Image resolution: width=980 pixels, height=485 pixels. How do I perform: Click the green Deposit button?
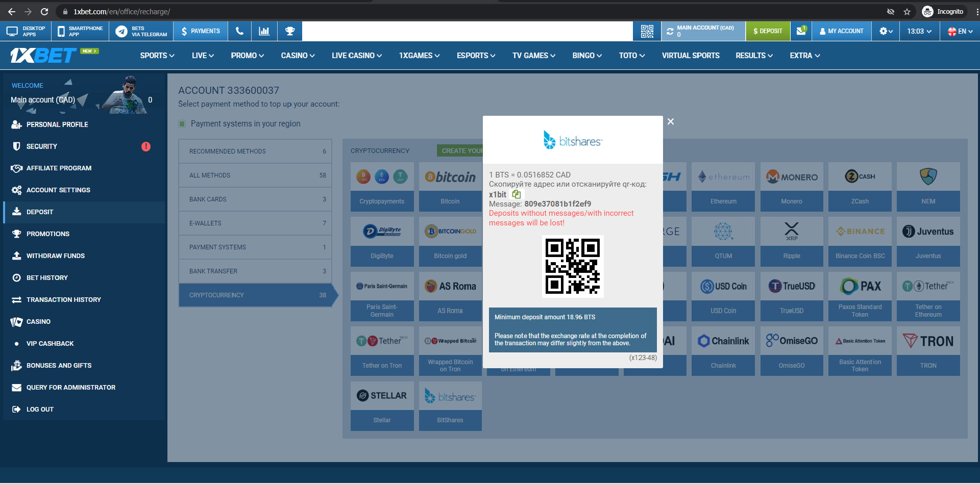tap(768, 31)
